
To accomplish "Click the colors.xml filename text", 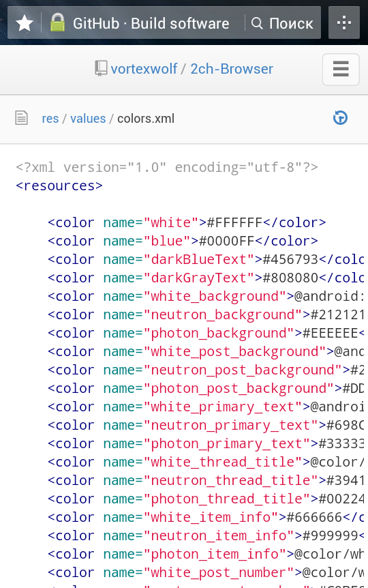I will (x=146, y=119).
